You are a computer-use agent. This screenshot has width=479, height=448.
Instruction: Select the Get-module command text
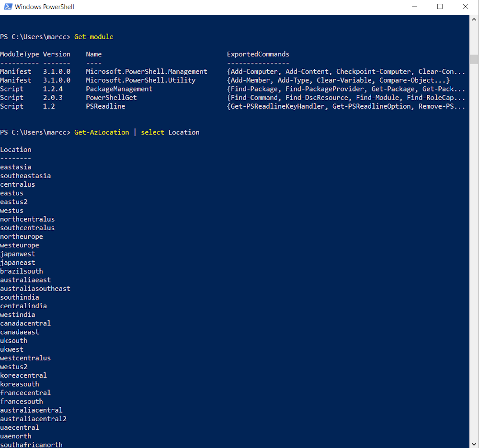pyautogui.click(x=94, y=36)
